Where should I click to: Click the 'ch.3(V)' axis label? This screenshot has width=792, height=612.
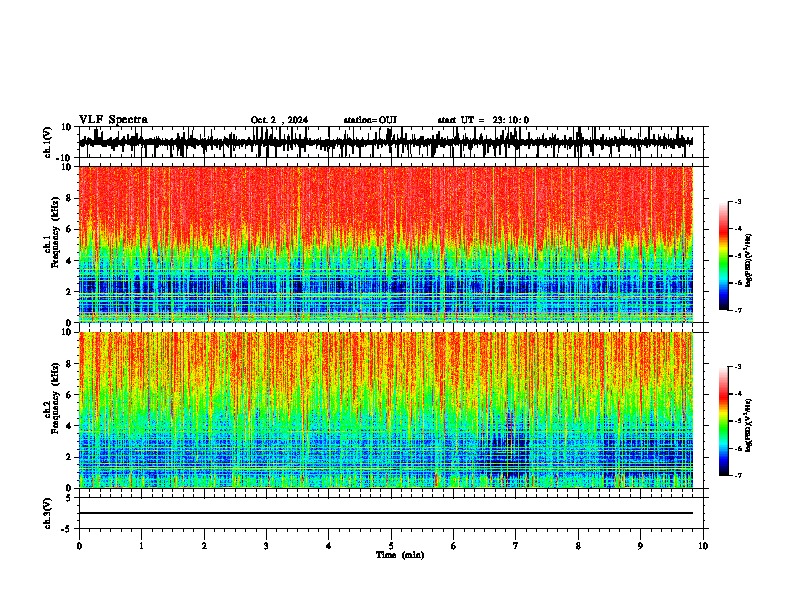tap(48, 514)
